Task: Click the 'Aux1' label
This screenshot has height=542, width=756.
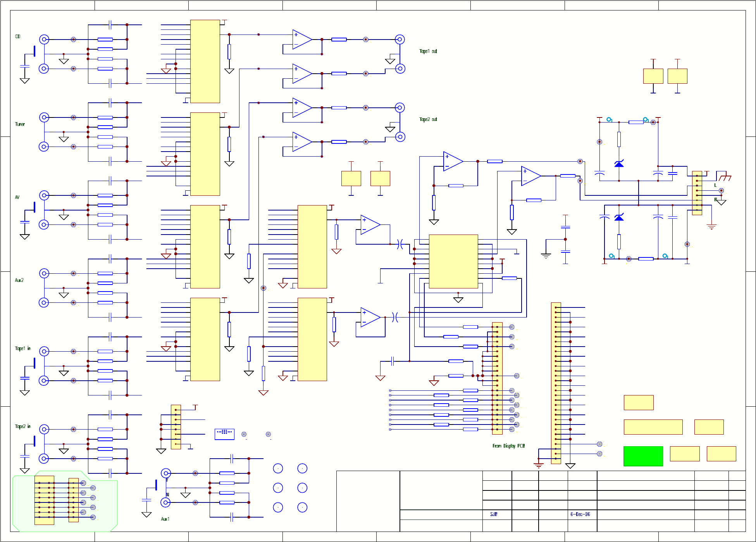Action: [x=165, y=519]
